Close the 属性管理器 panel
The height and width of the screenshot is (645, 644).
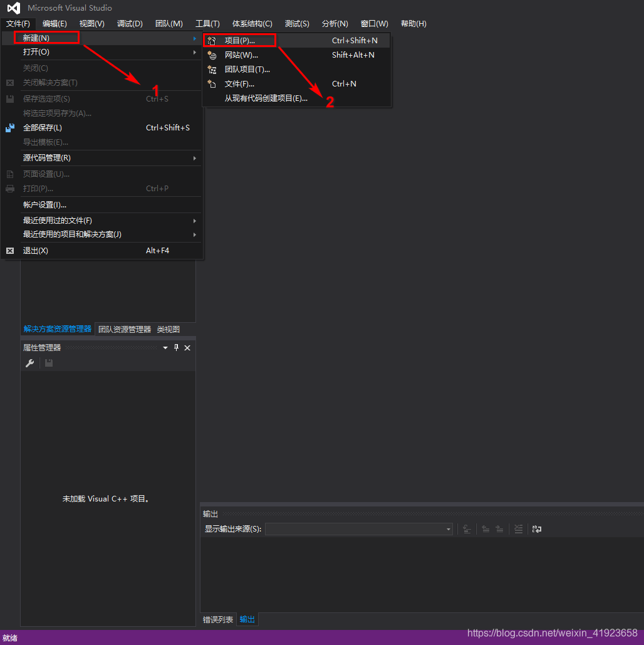[187, 348]
